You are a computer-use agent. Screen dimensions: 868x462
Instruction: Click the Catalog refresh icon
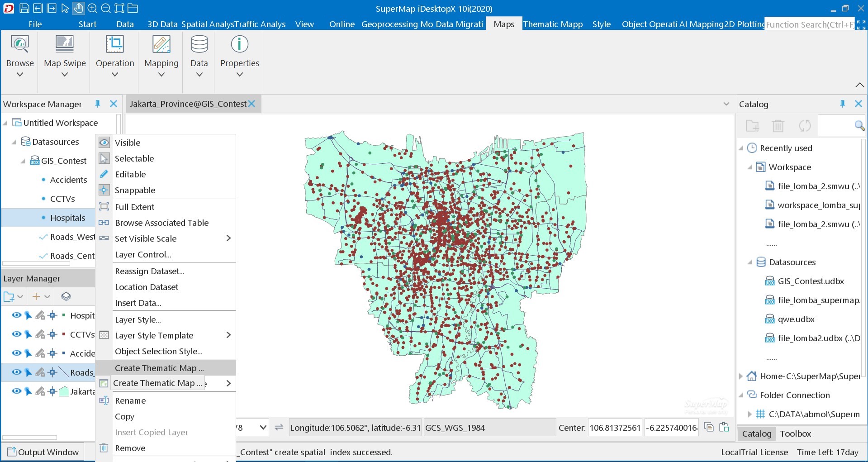click(x=805, y=125)
